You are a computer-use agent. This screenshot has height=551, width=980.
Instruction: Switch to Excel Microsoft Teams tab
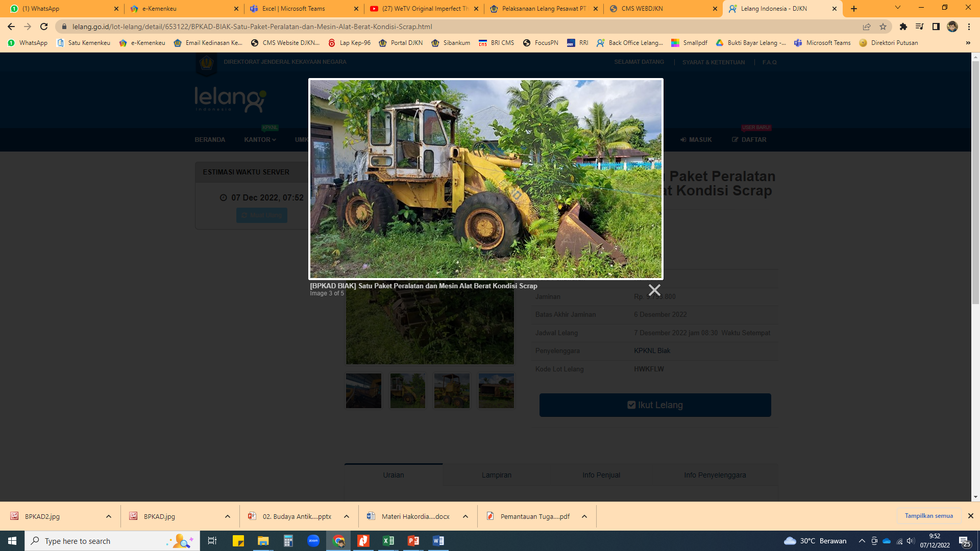click(293, 9)
